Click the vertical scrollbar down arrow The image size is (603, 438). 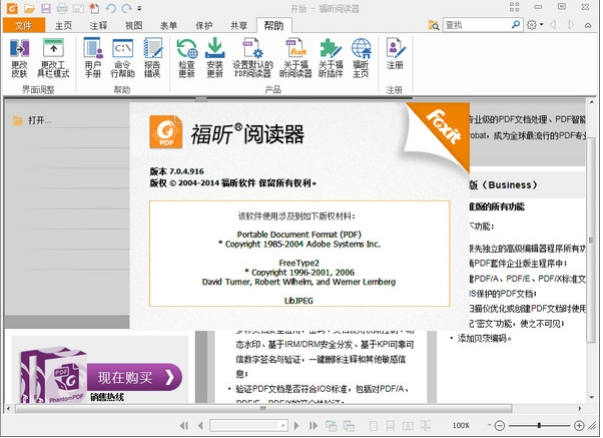(x=591, y=397)
